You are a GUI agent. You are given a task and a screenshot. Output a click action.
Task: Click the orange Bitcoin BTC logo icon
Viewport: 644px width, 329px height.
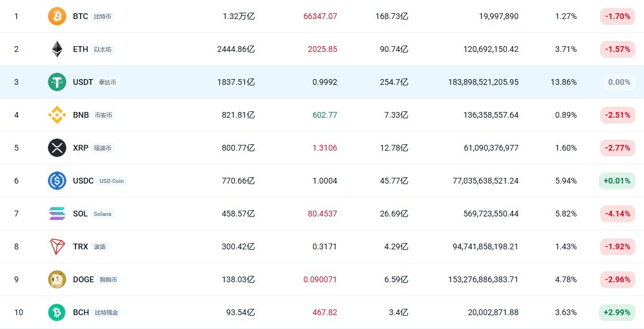(x=57, y=16)
